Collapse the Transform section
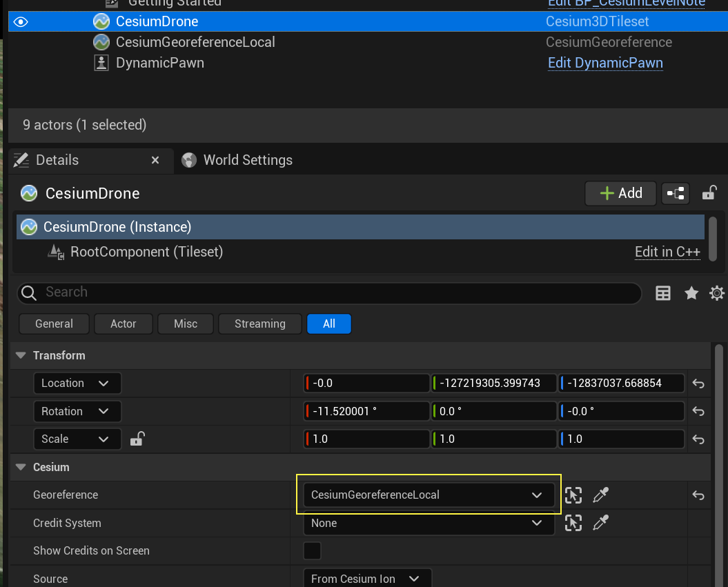728x587 pixels. pos(20,355)
